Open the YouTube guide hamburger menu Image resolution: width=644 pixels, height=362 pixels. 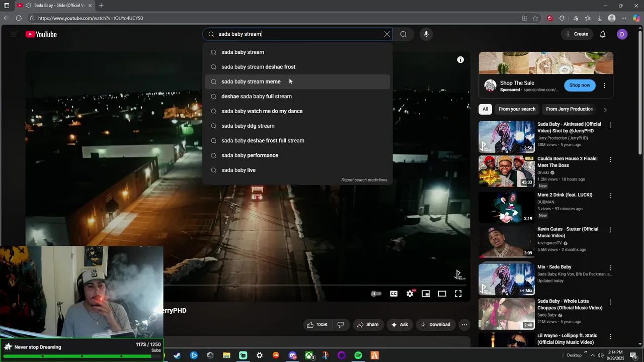pos(14,34)
